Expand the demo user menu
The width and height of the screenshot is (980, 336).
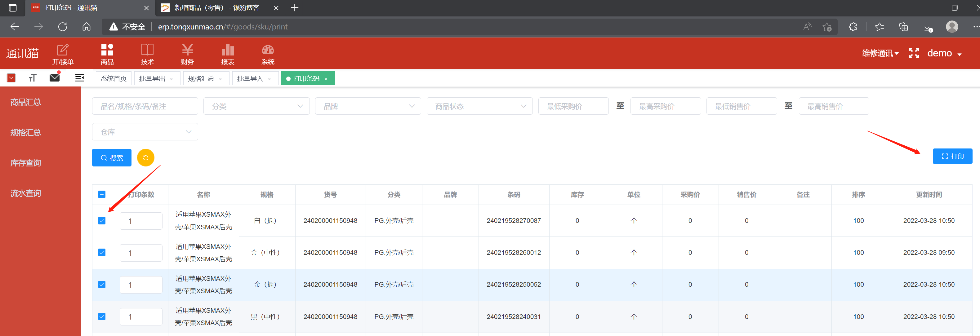(x=944, y=53)
